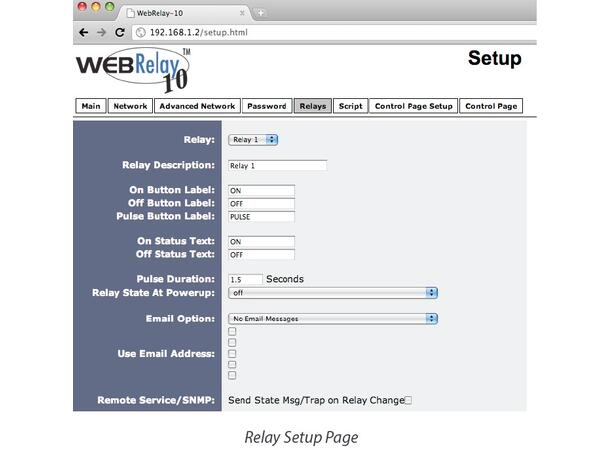Click the Seconds unit label

(x=285, y=279)
